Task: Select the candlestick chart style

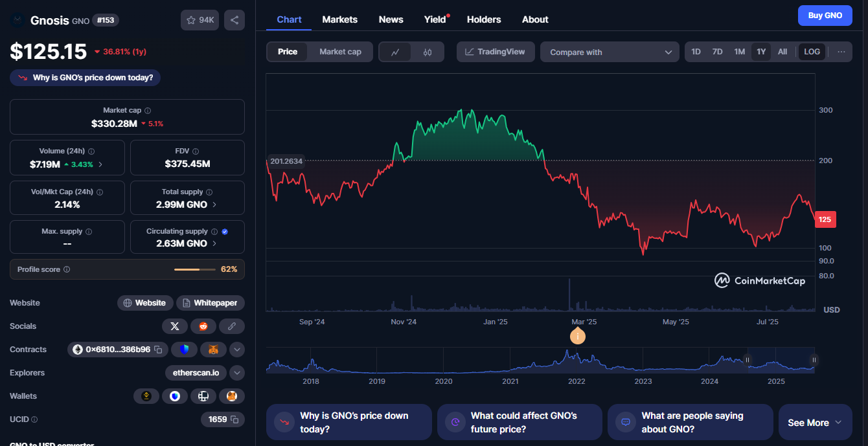Action: (427, 52)
